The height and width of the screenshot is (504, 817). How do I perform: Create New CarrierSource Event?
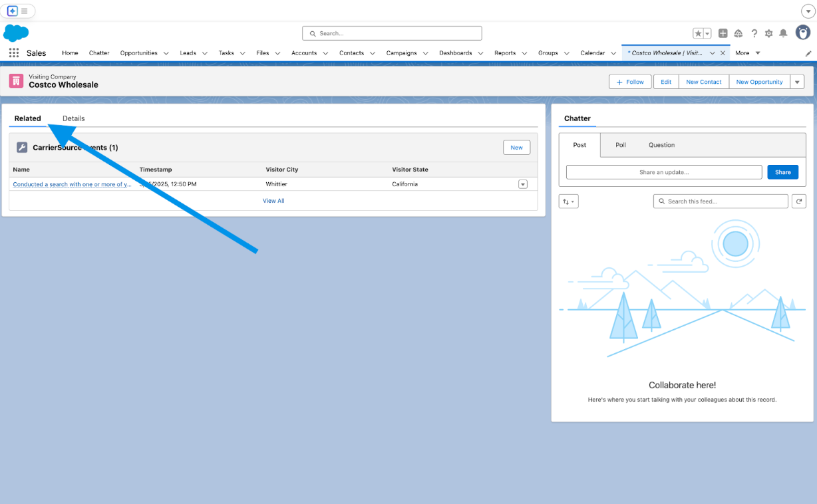[516, 148]
